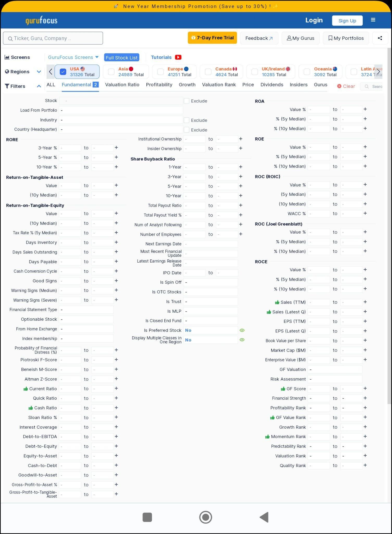Image resolution: width=392 pixels, height=534 pixels.
Task: Open the hamburger menu icon
Action: click(x=373, y=20)
